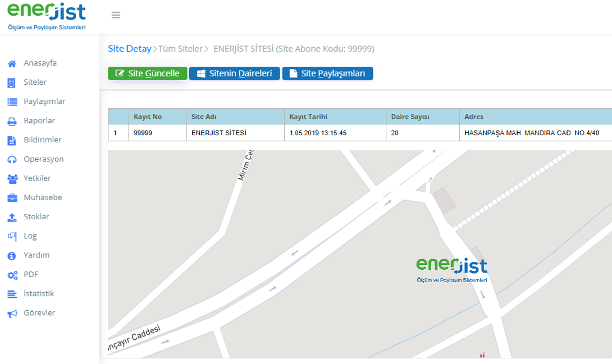Click the Operasyon headset icon

click(12, 159)
